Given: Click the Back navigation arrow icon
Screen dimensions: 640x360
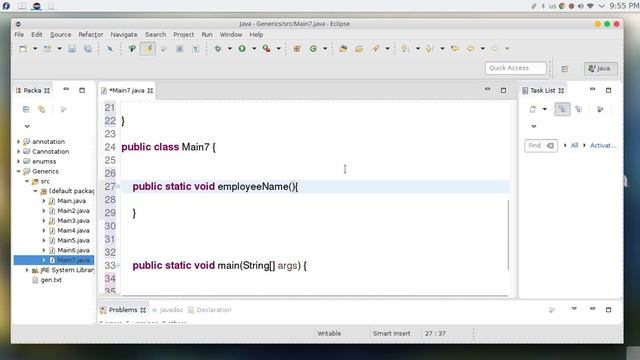Looking at the screenshot, I should (x=471, y=49).
